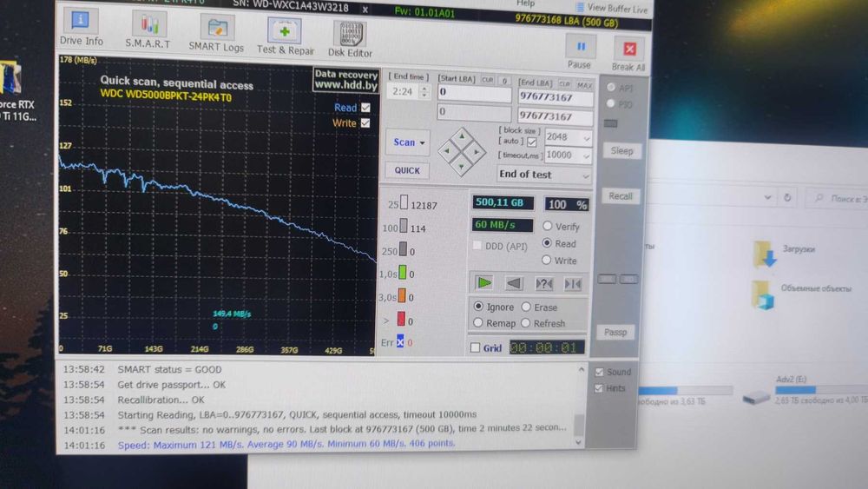Select the Adv2 (E:) drive in Explorer
Screen dimensions: 868x489
[x=805, y=391]
